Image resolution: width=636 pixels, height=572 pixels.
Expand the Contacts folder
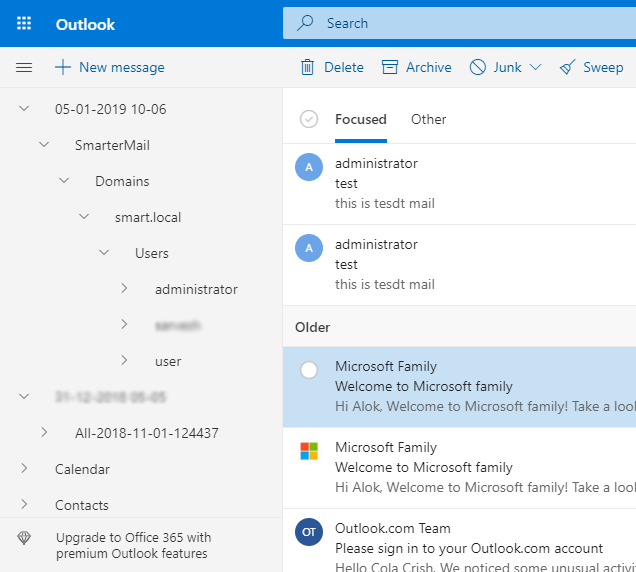pyautogui.click(x=24, y=504)
